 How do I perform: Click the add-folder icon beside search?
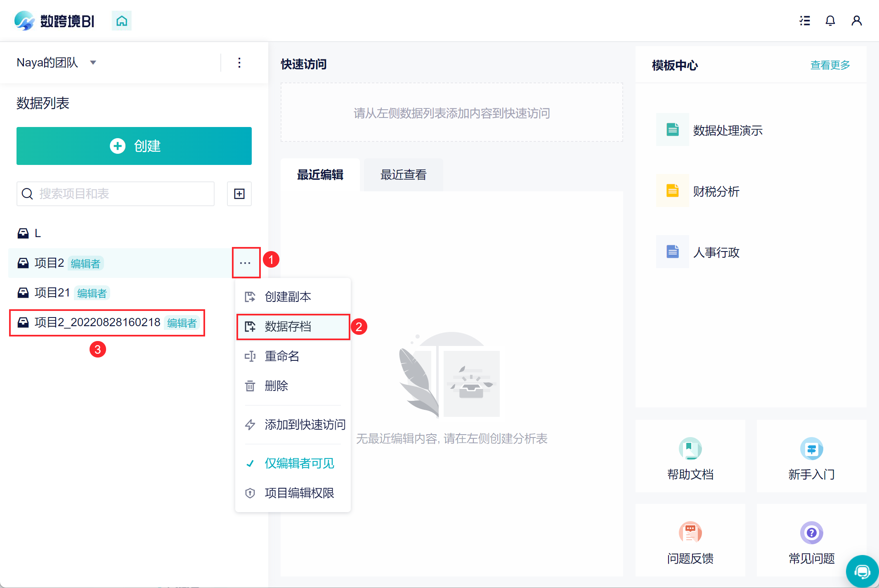(x=239, y=194)
